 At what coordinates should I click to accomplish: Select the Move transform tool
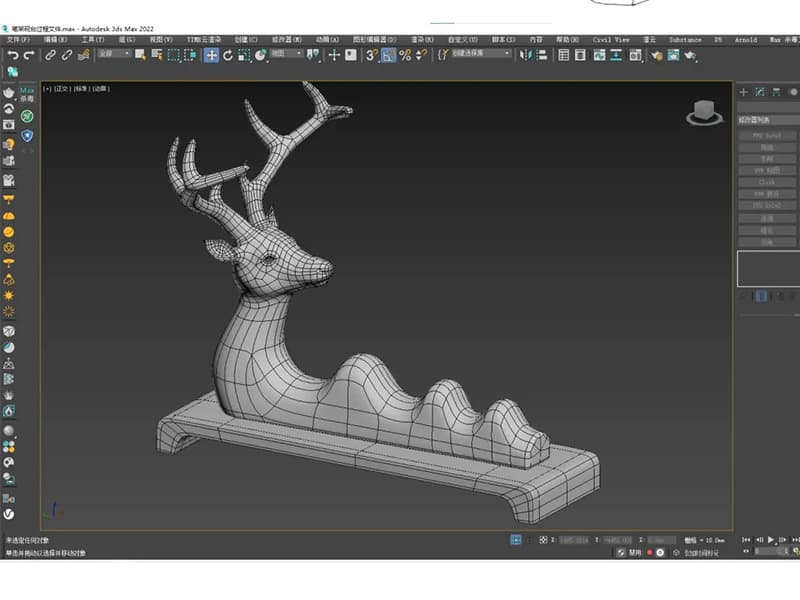pos(212,55)
